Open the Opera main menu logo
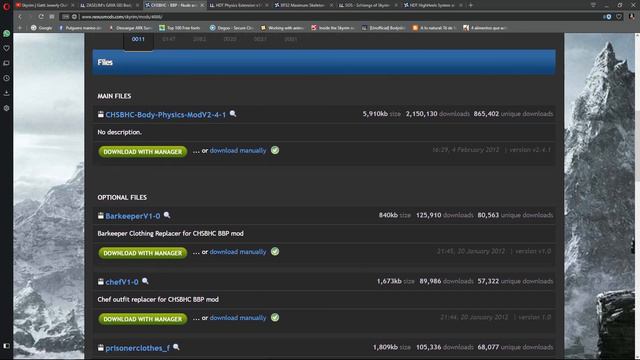 (6, 6)
